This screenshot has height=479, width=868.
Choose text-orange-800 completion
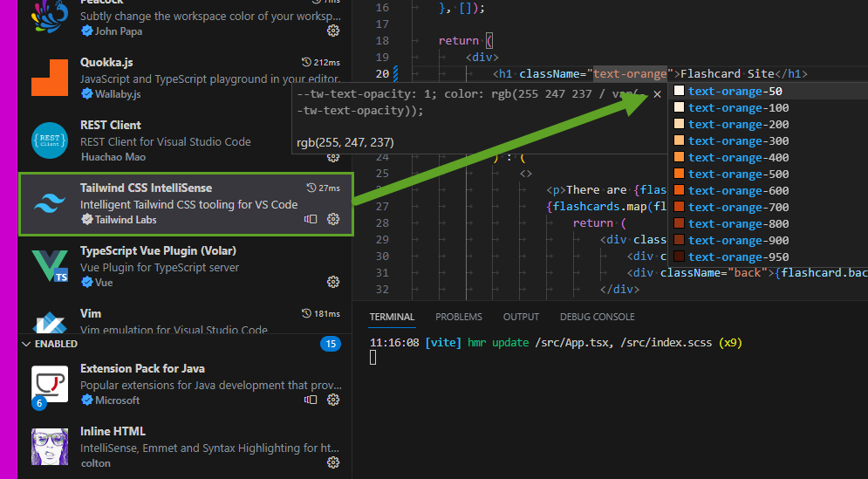tap(768, 223)
